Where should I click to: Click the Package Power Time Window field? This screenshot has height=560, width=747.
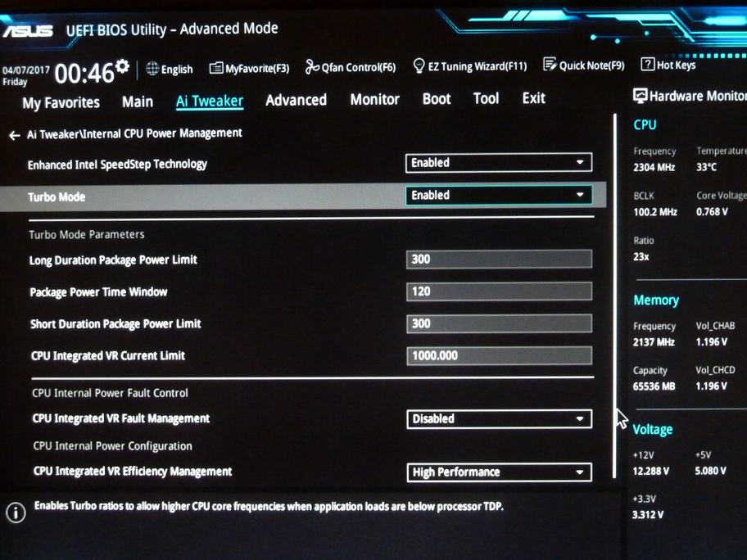pyautogui.click(x=500, y=291)
